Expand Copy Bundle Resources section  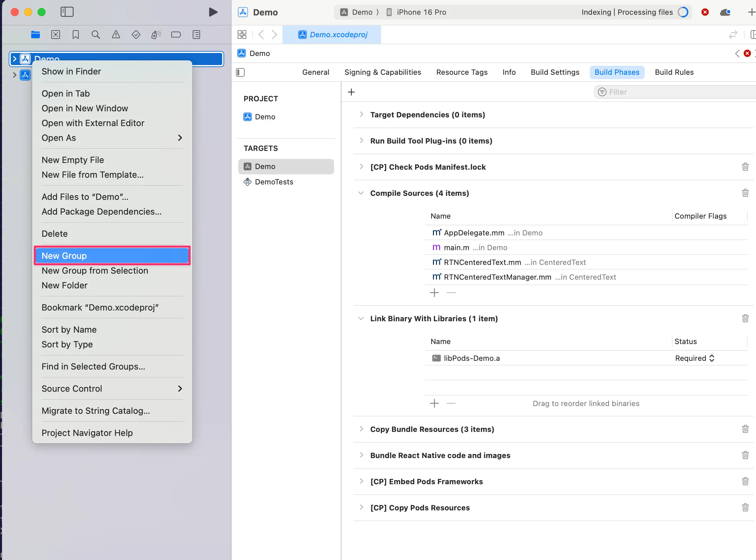(361, 429)
